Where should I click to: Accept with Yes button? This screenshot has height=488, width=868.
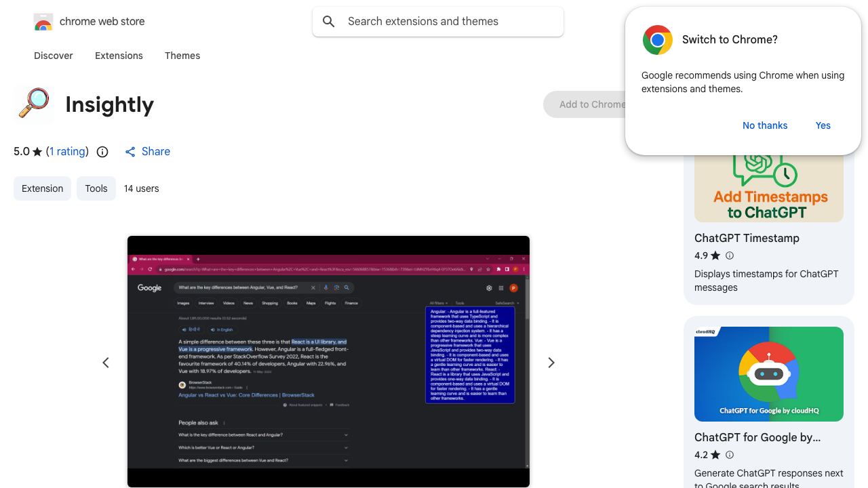(x=823, y=125)
